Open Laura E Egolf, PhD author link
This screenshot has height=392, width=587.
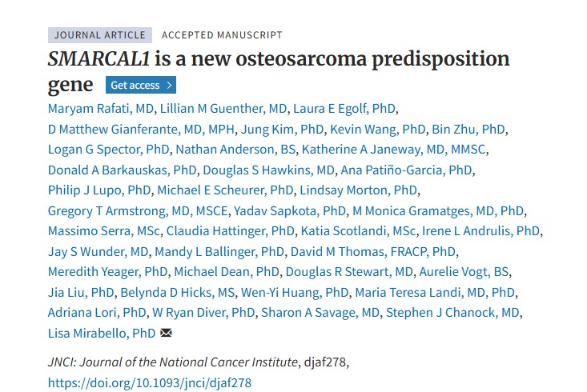point(344,109)
